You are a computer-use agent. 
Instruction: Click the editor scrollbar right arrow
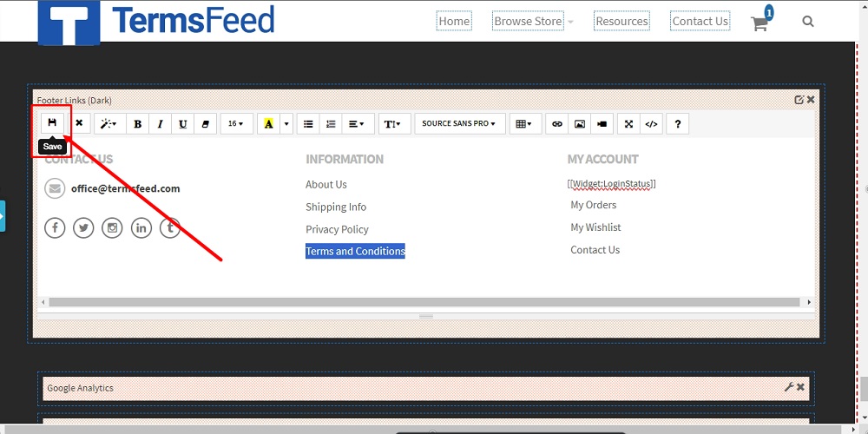click(809, 302)
